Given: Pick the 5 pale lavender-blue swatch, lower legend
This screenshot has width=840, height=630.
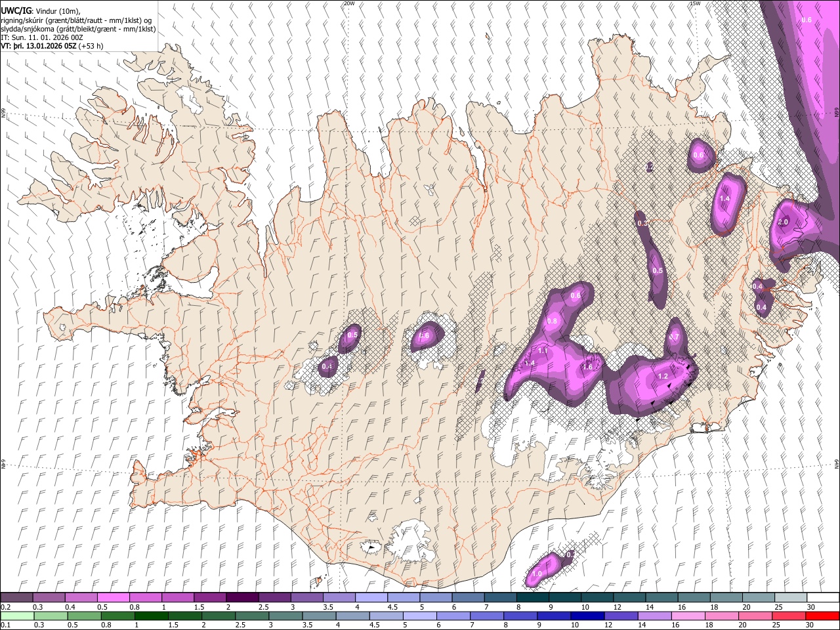Looking at the screenshot, I should 420,616.
